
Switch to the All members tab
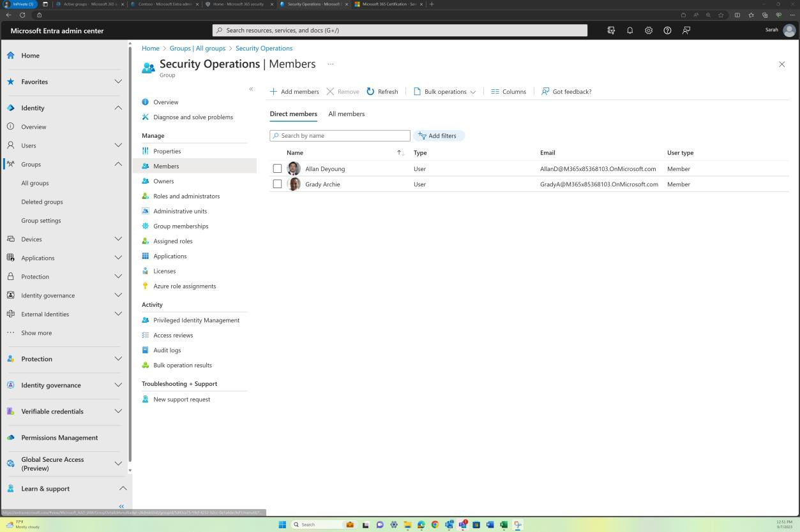tap(346, 114)
